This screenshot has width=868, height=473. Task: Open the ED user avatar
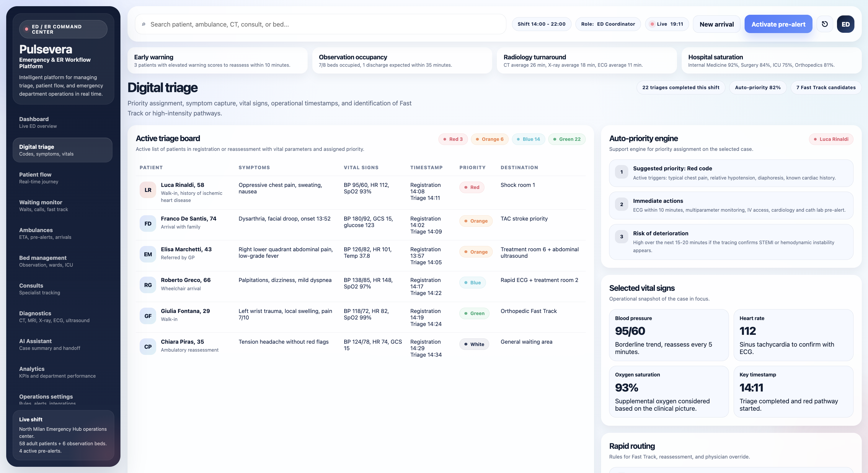pos(845,24)
